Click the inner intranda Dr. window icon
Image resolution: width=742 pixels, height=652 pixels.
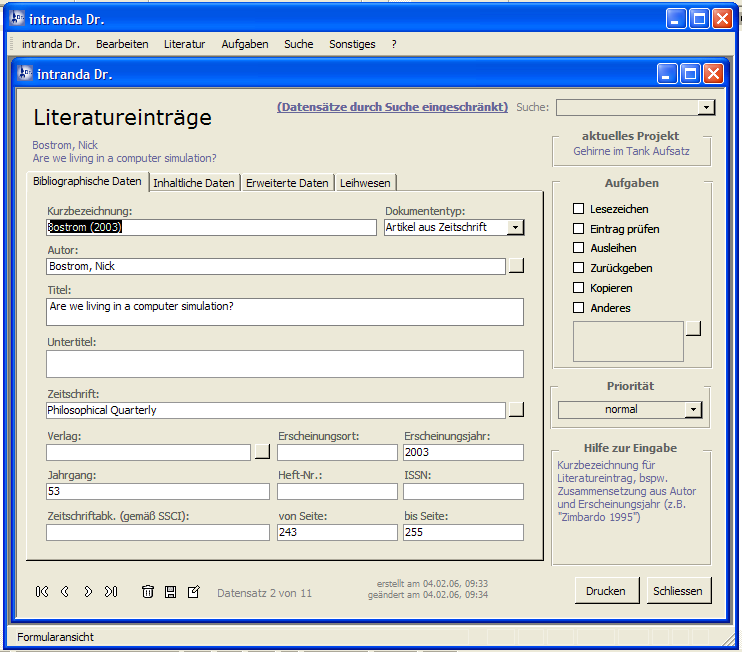pyautogui.click(x=25, y=73)
